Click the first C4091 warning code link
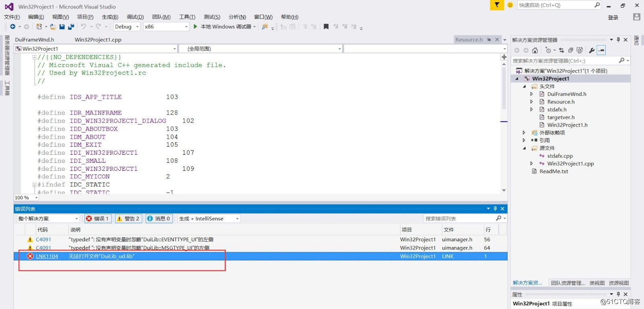The height and width of the screenshot is (309, 644). [x=43, y=239]
